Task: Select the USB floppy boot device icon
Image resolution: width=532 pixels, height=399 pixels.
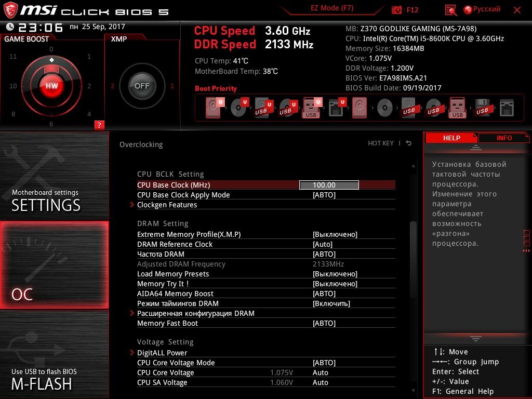Action: (x=482, y=108)
